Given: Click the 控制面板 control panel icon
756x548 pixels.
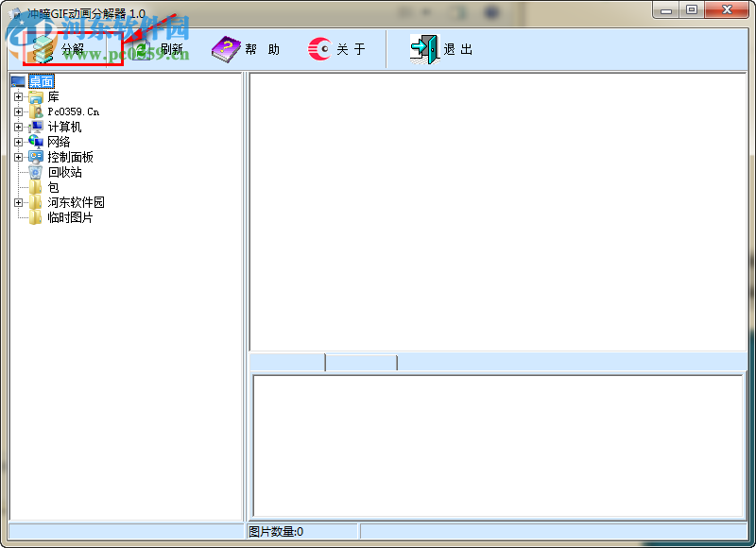Looking at the screenshot, I should 35,157.
